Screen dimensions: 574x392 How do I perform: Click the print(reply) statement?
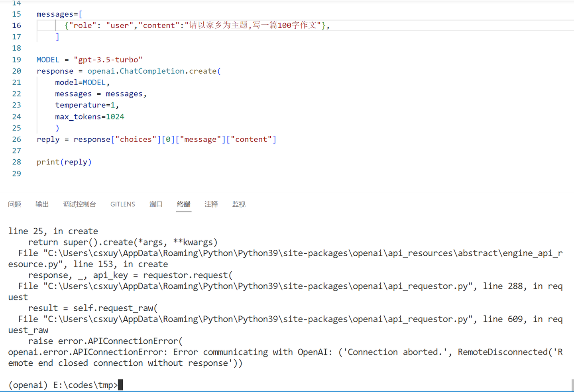click(64, 162)
